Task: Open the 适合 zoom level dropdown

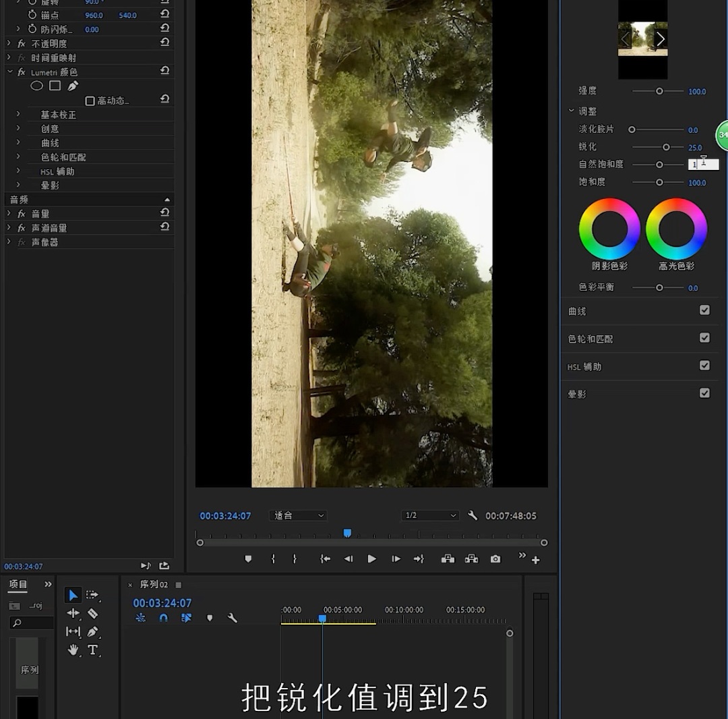Action: (297, 515)
